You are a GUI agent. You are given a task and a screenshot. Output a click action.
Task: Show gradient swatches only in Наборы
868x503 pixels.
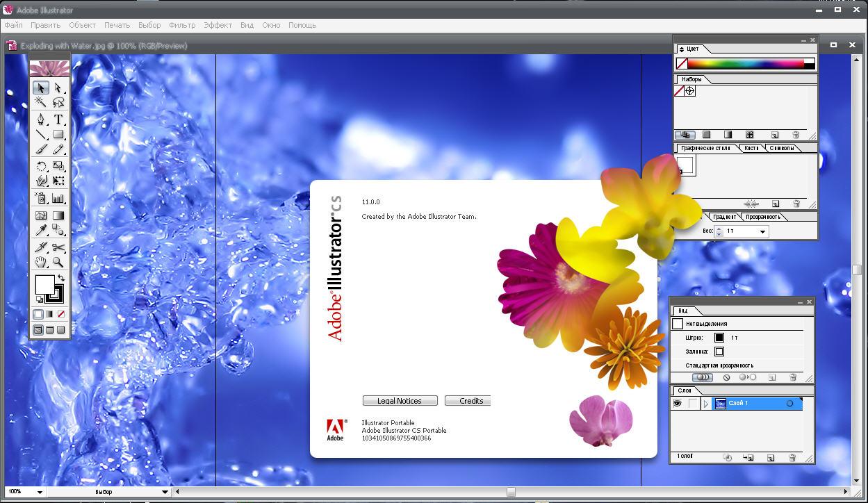728,135
